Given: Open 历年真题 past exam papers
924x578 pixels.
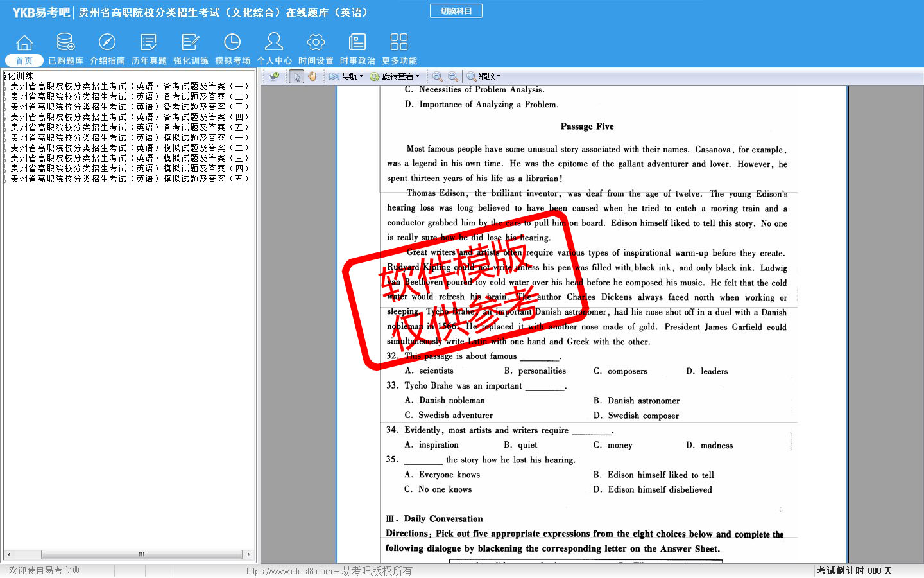Looking at the screenshot, I should tap(149, 49).
